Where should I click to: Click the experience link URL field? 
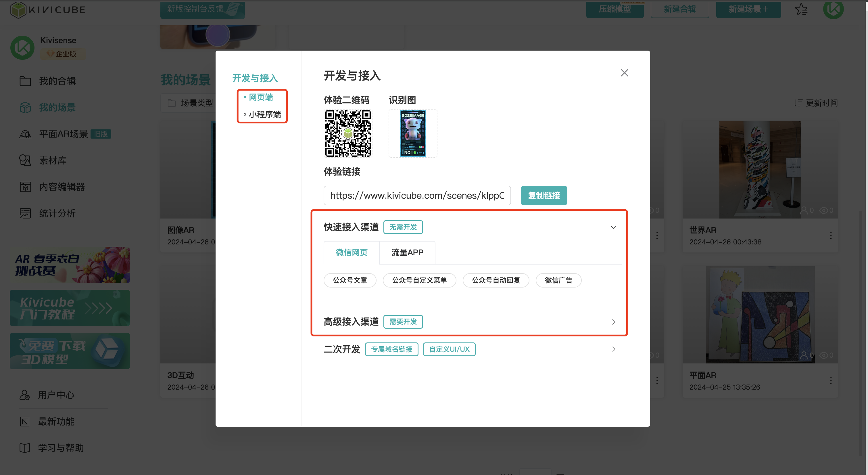417,196
